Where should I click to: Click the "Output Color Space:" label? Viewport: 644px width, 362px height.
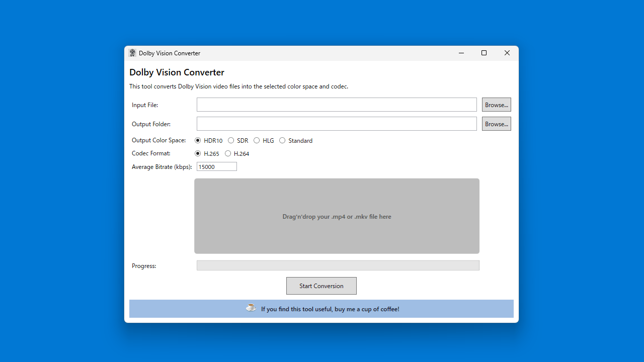tap(158, 140)
